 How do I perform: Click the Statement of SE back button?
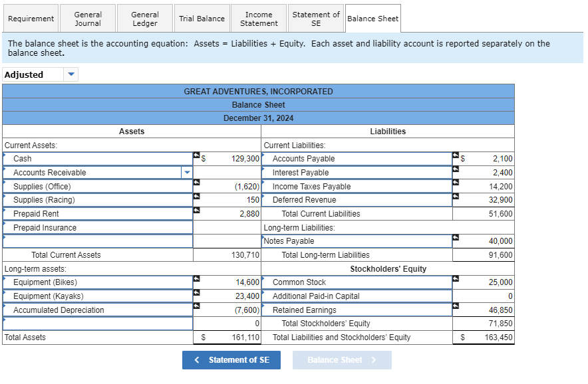(231, 360)
